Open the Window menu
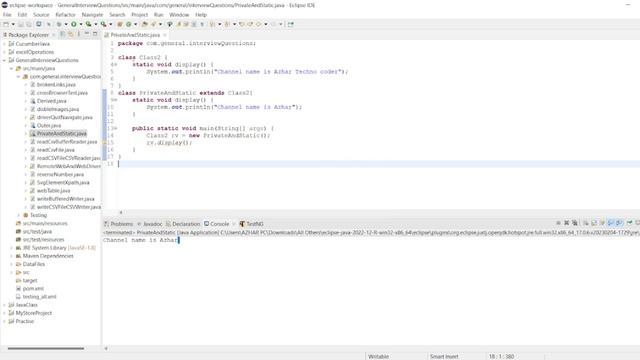 [179, 15]
